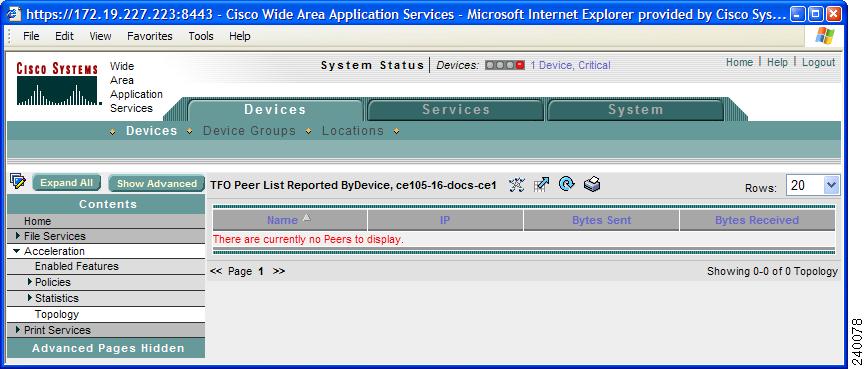This screenshot has width=865, height=369.
Task: Collapse the Acceleration section
Action: click(x=17, y=251)
